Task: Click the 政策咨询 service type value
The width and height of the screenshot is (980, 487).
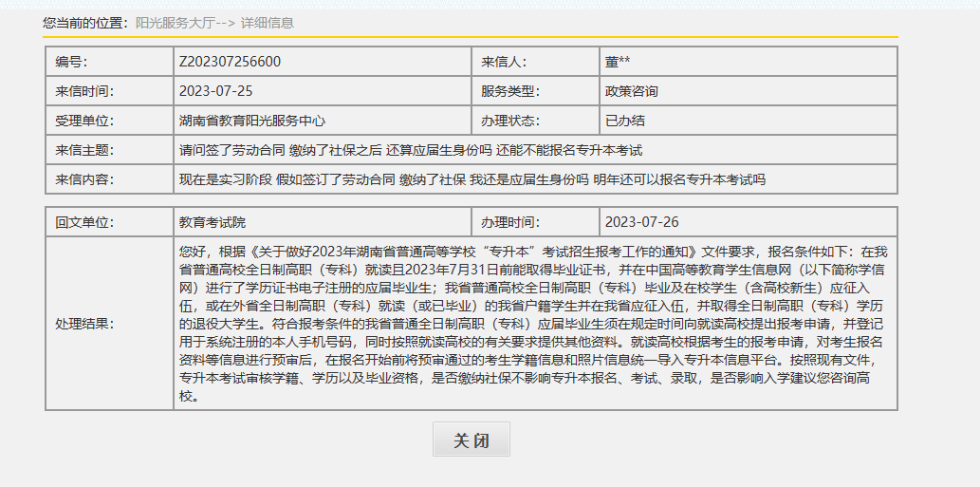Action: coord(631,91)
